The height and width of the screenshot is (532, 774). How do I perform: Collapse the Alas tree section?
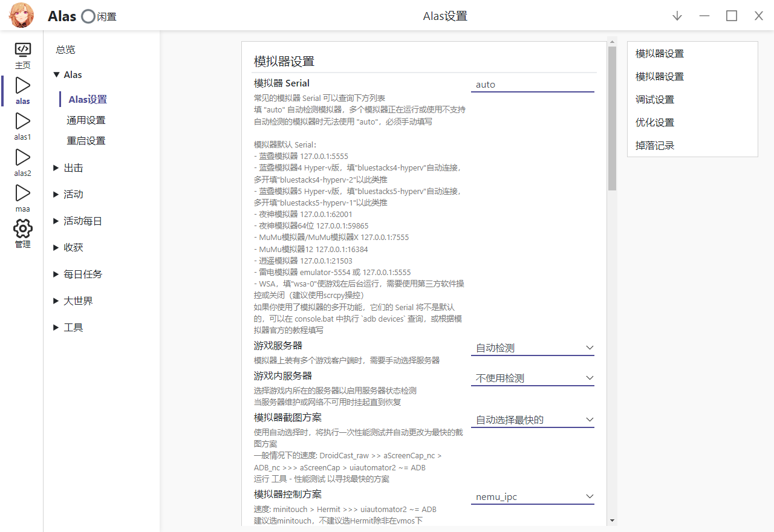pyautogui.click(x=56, y=75)
